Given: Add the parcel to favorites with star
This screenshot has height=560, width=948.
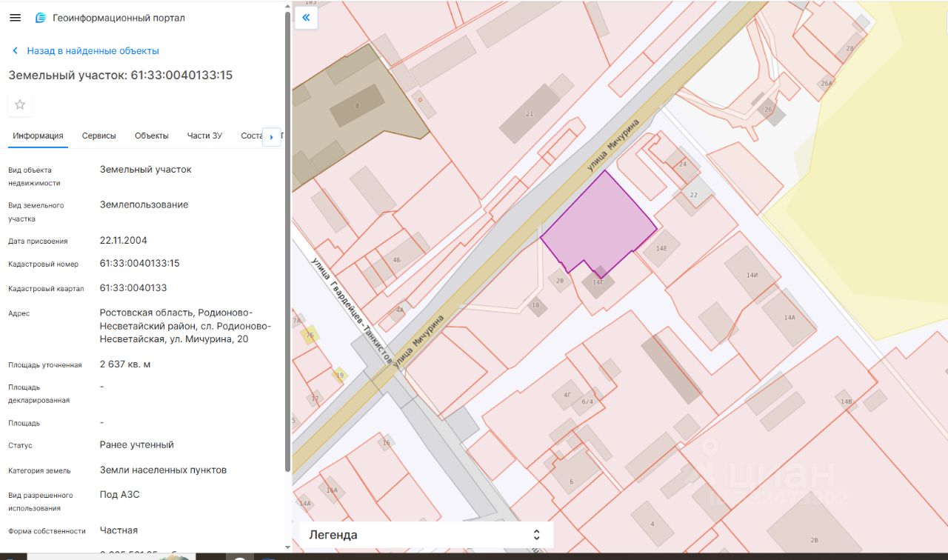Looking at the screenshot, I should 20,104.
